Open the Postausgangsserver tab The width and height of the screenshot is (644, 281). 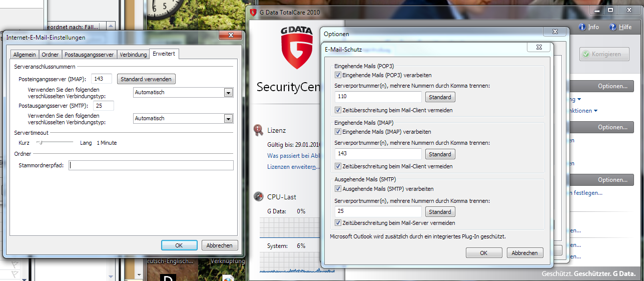coord(89,55)
